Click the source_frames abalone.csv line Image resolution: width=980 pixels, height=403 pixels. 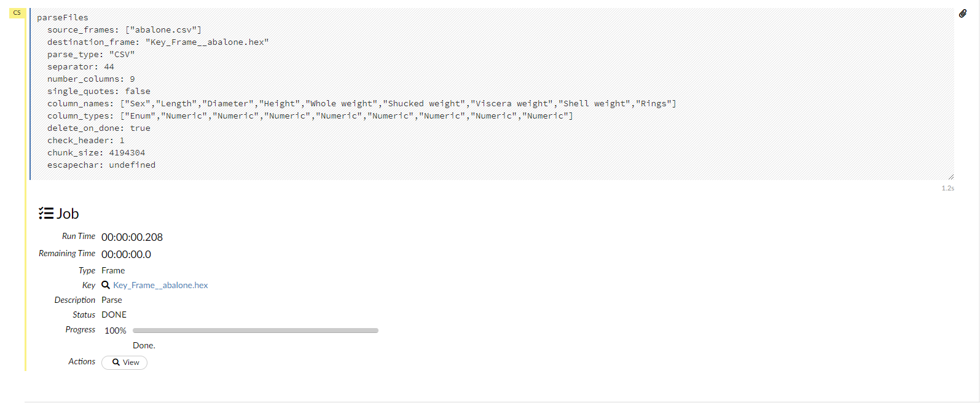click(123, 29)
